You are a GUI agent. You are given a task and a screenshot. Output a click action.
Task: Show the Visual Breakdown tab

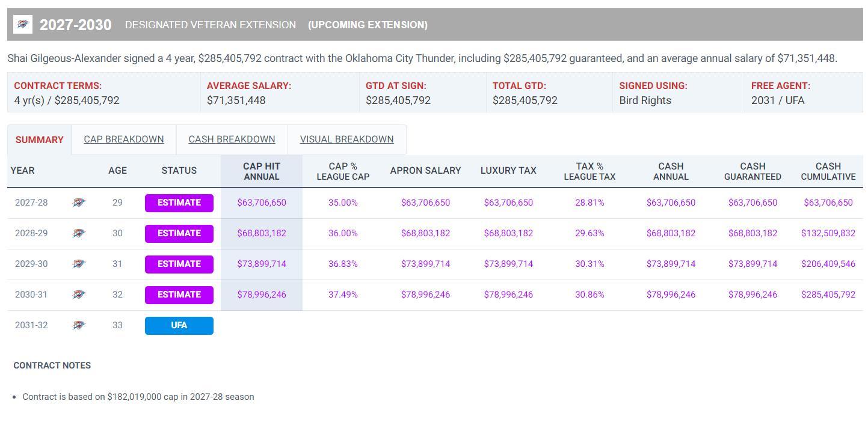[x=346, y=139]
